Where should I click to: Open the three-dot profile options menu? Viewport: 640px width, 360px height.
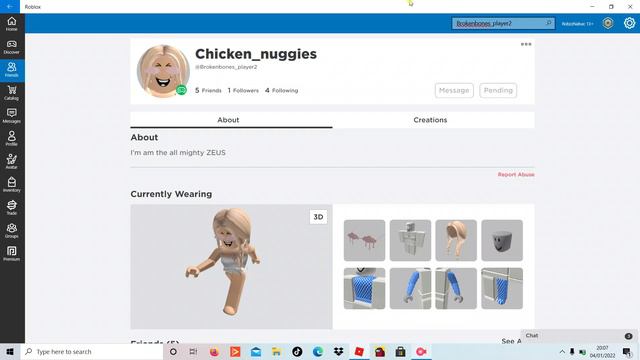coord(526,44)
